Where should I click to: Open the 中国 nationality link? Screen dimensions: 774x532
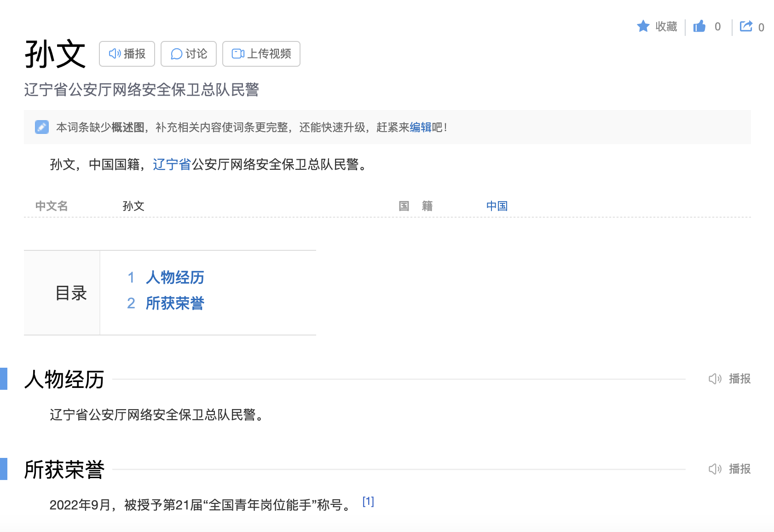click(497, 206)
